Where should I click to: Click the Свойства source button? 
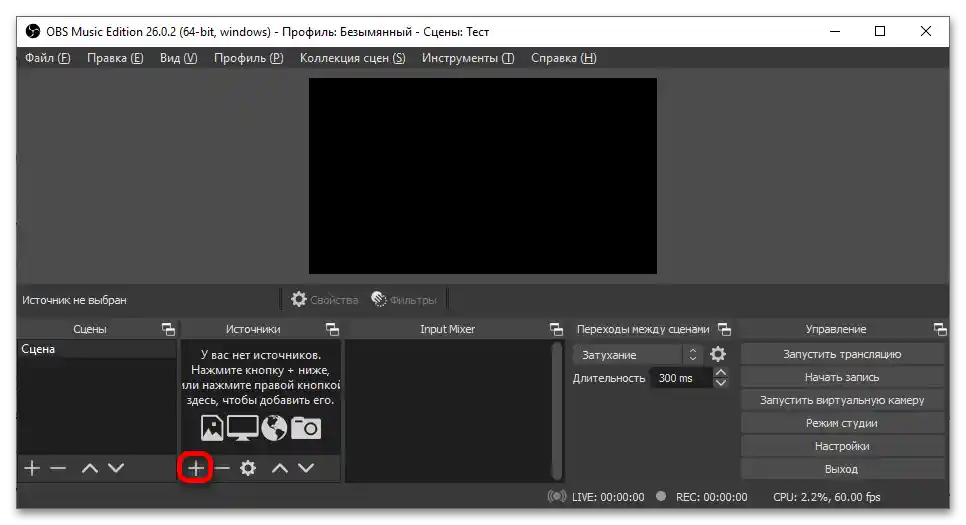tap(325, 299)
